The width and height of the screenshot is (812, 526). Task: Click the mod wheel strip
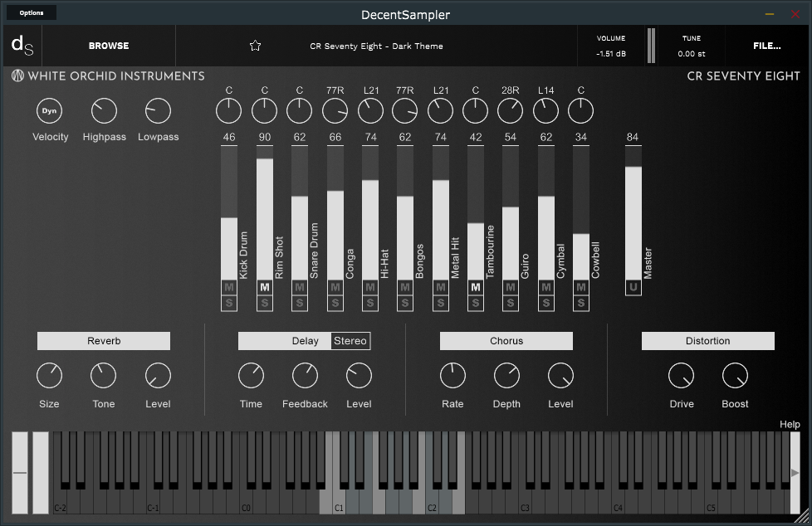pos(41,473)
